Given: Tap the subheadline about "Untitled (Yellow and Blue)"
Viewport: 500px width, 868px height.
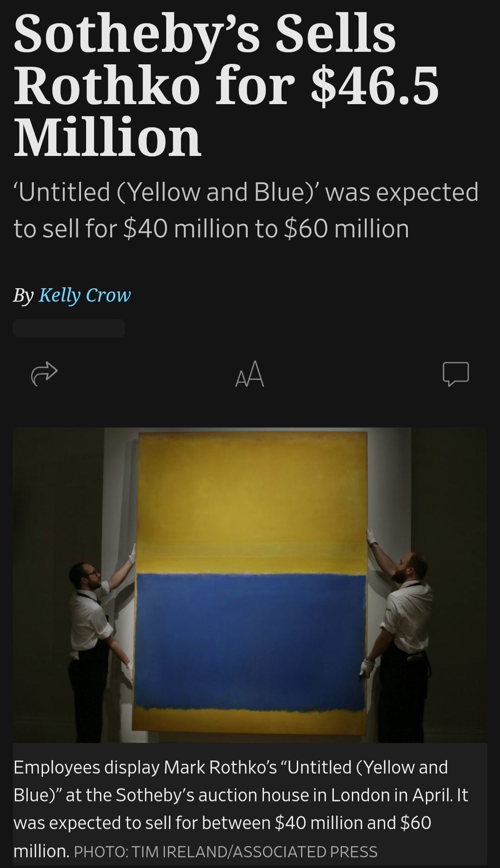Looking at the screenshot, I should [x=246, y=210].
